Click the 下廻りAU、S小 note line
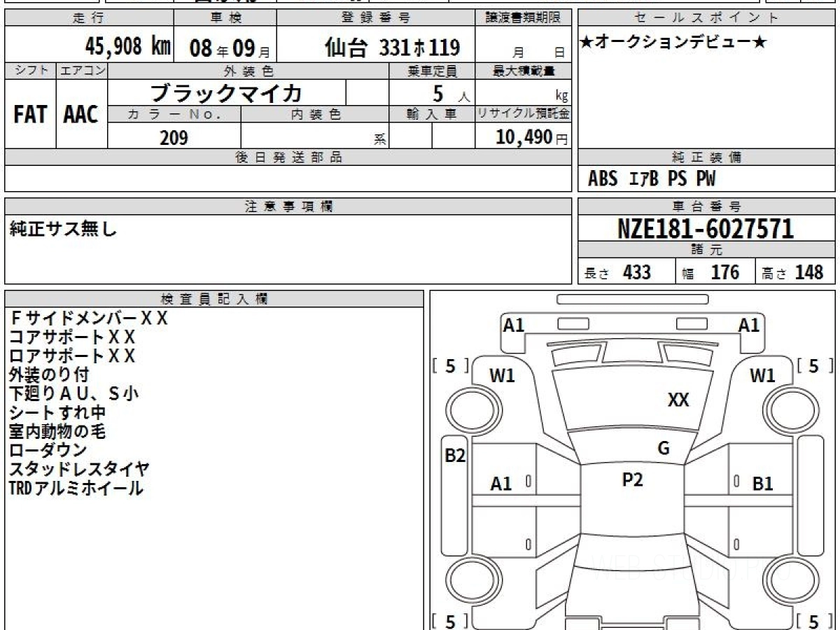840x630 pixels. (x=74, y=394)
